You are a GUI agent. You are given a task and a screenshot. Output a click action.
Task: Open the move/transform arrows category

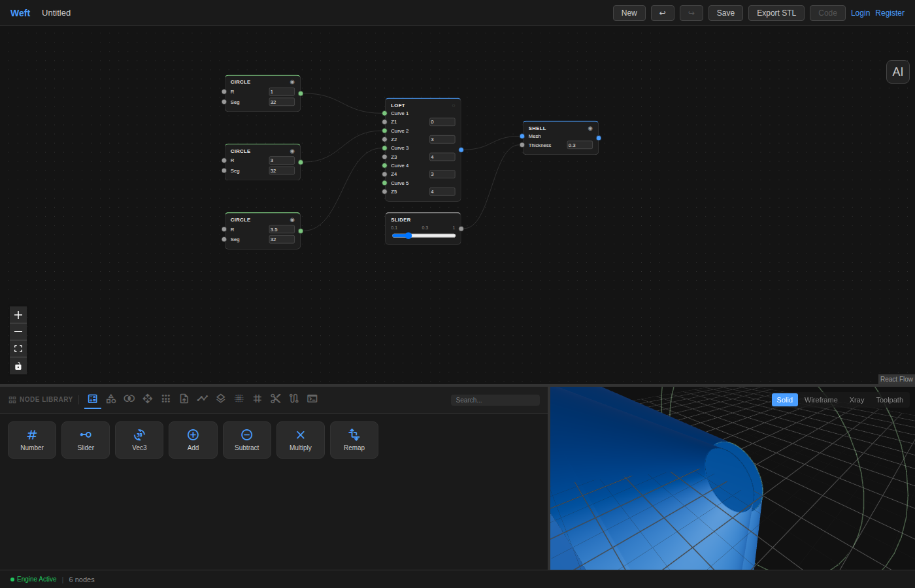[148, 399]
